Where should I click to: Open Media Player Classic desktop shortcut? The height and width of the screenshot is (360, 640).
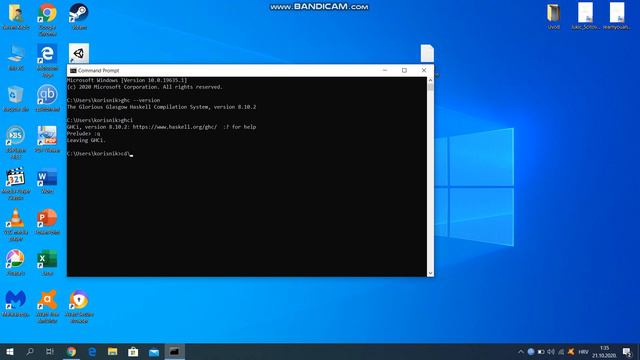[16, 183]
